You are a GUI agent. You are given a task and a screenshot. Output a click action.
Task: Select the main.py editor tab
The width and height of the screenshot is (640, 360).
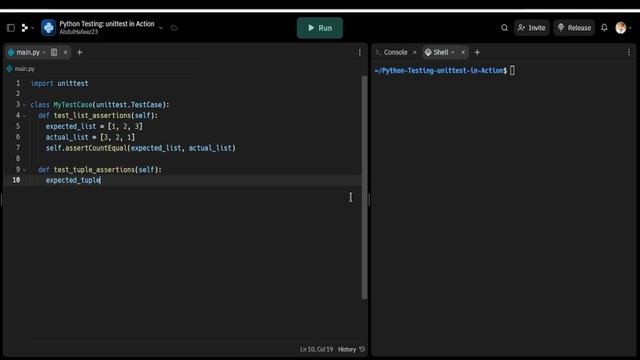(28, 52)
